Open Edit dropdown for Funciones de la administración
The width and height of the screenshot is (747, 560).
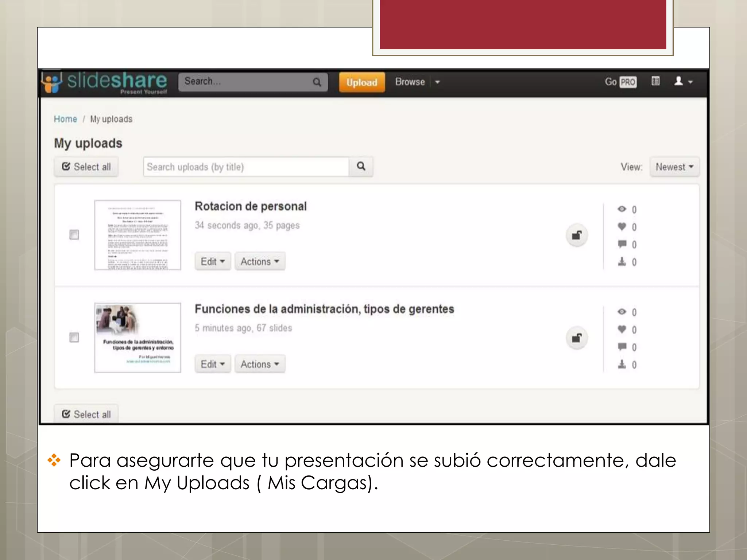pyautogui.click(x=213, y=364)
